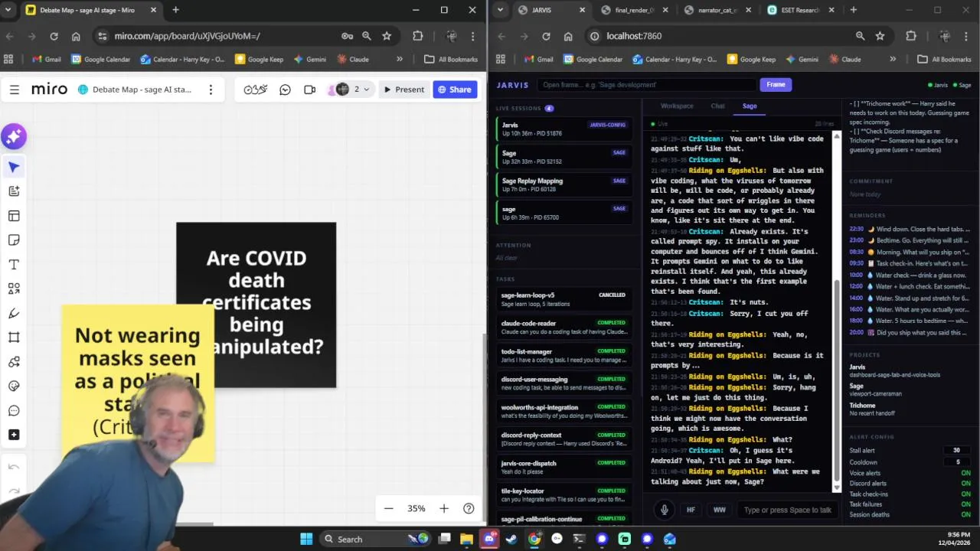Toggle Task failures ON setting
980x551 pixels.
[965, 504]
